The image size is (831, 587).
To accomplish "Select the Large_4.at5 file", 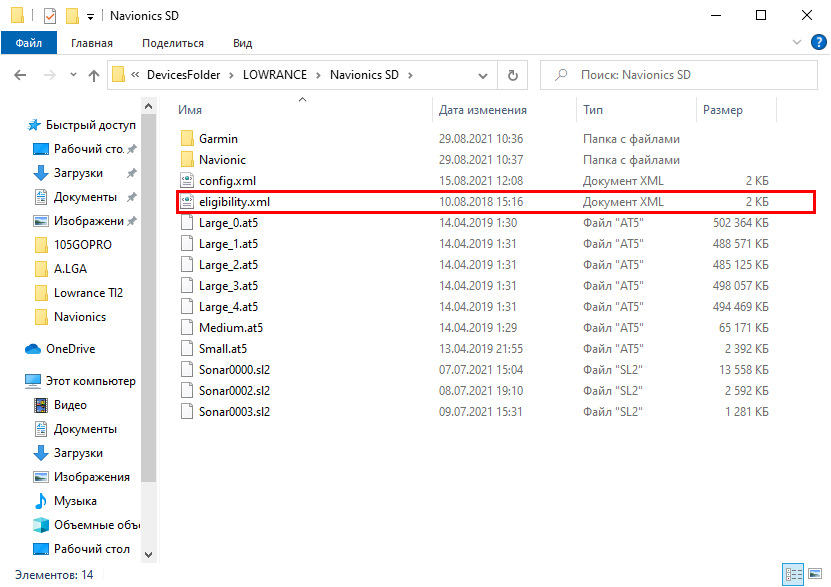I will (x=228, y=307).
